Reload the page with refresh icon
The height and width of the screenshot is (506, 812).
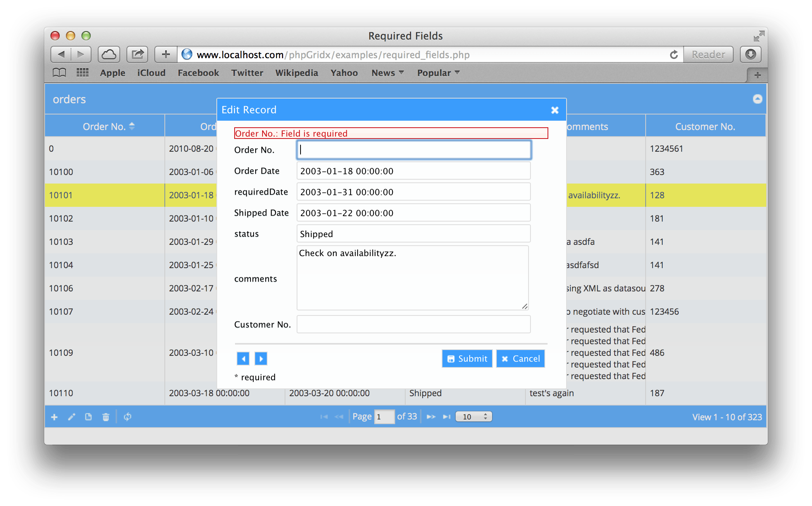[x=674, y=55]
